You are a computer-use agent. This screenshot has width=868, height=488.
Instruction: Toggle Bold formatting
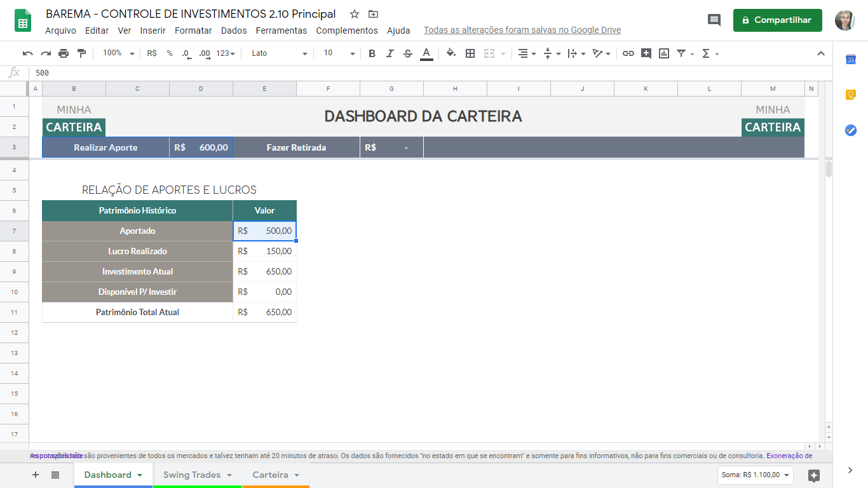coord(372,53)
